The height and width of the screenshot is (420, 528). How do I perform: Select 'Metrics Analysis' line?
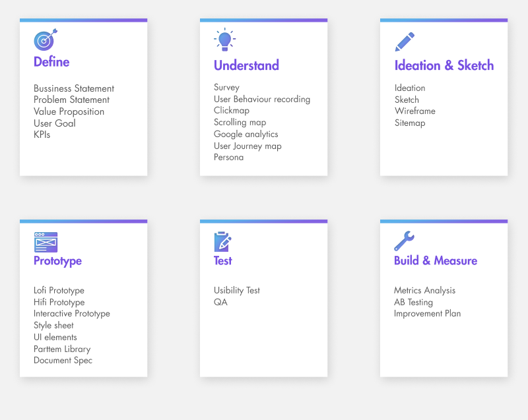click(424, 291)
